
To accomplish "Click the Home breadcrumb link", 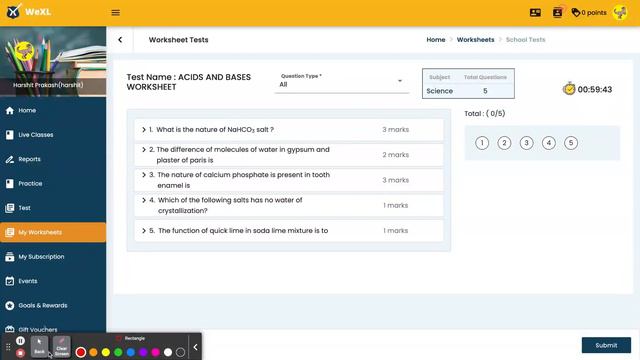I will 436,40.
